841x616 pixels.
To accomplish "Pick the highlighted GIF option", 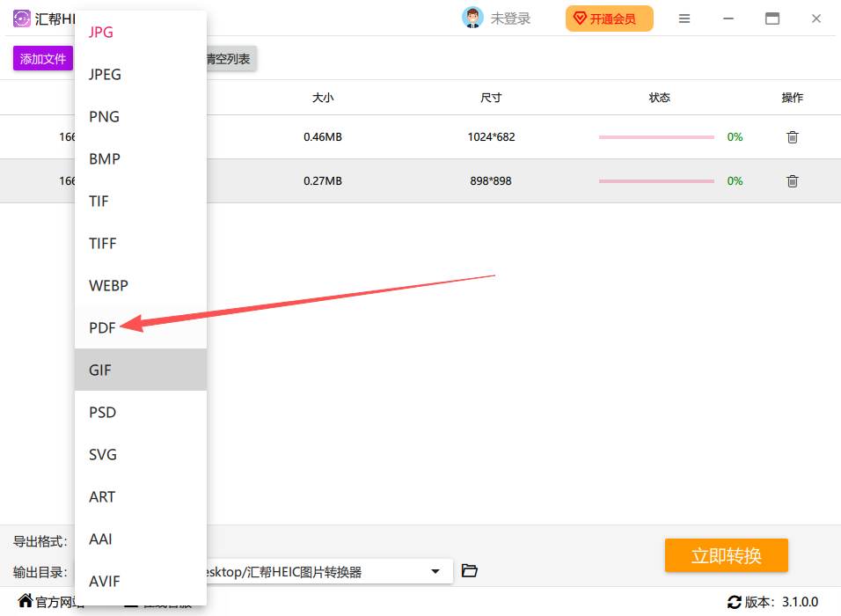I will pos(141,370).
